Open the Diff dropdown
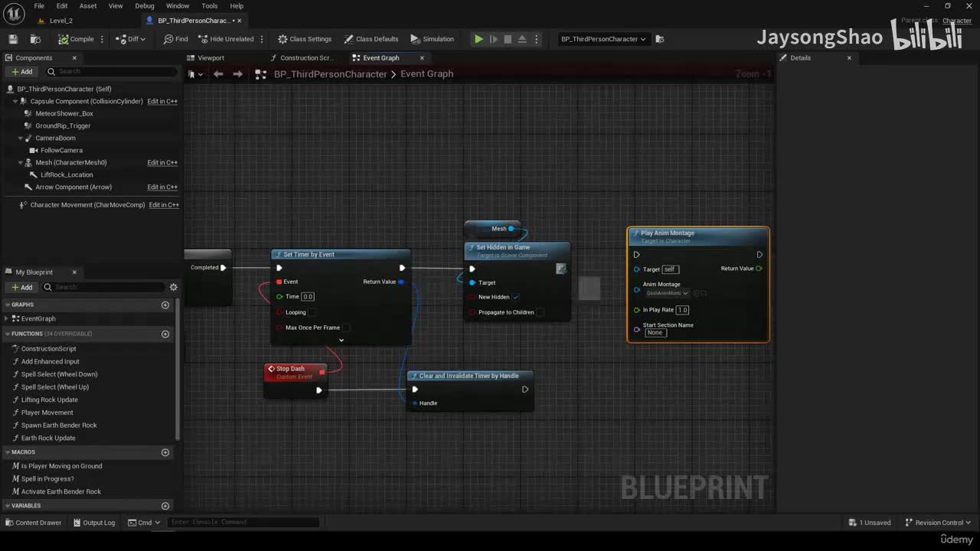980x551 pixels. click(x=131, y=39)
